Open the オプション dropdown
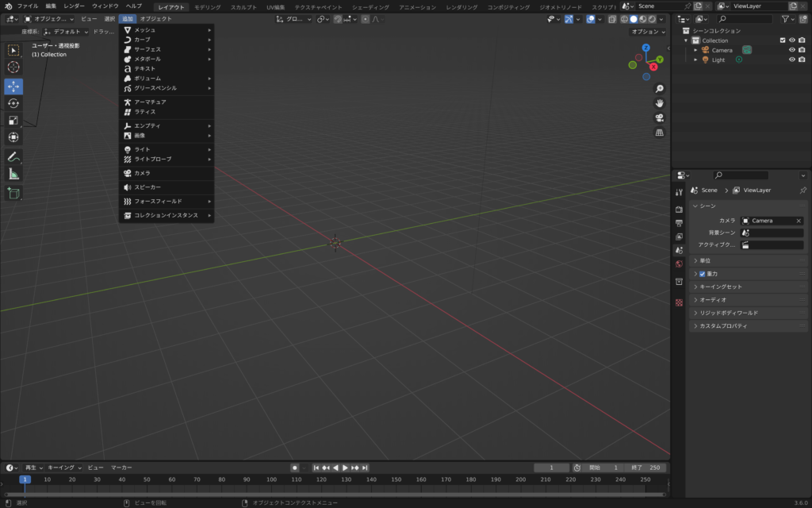The height and width of the screenshot is (508, 812). coord(648,32)
